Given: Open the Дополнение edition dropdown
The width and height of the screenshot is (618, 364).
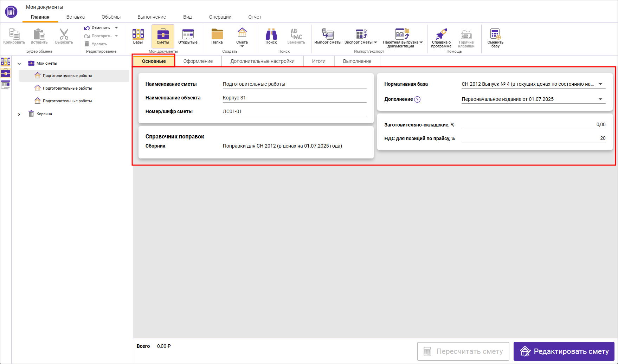Looking at the screenshot, I should [600, 99].
